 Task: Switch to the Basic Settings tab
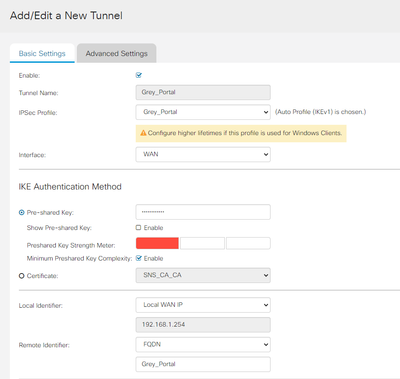click(42, 53)
